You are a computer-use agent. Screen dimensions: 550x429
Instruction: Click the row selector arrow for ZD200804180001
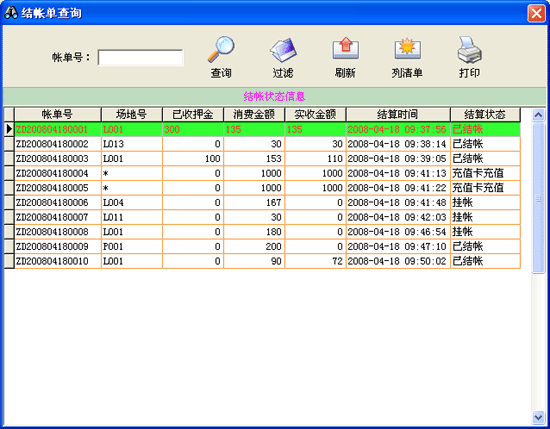[9, 129]
